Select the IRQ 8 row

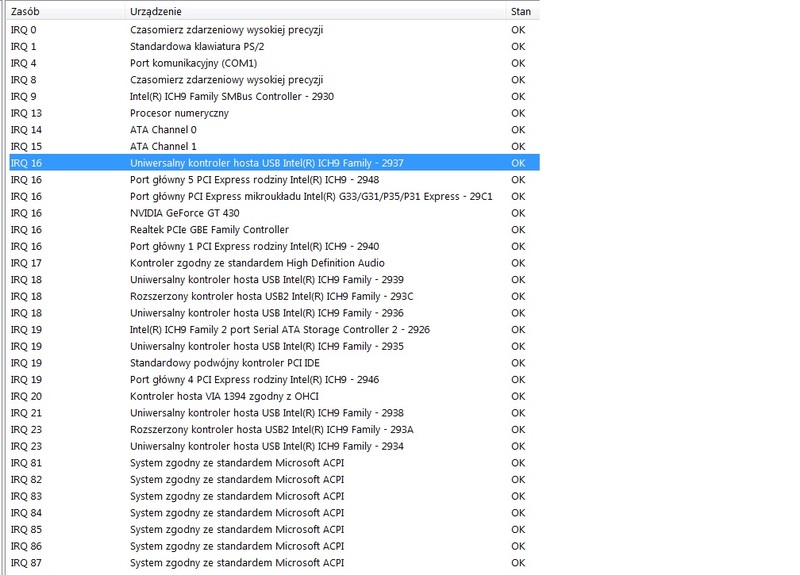point(274,80)
